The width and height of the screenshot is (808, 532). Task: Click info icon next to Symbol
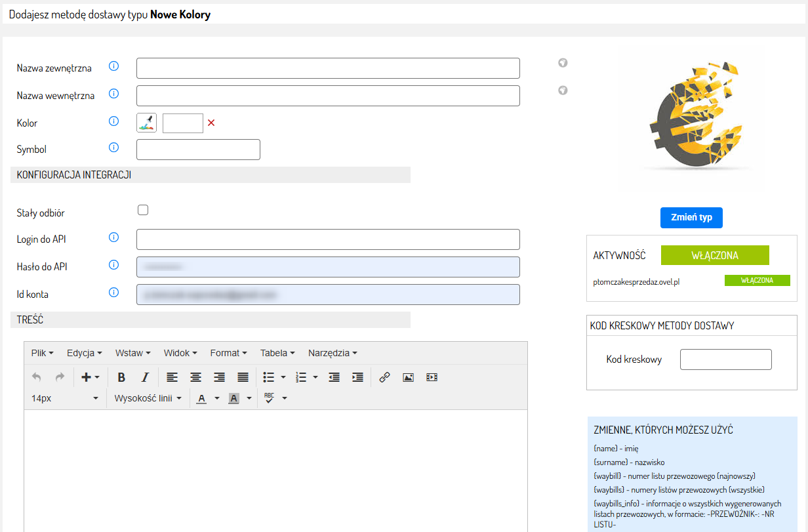coord(113,148)
